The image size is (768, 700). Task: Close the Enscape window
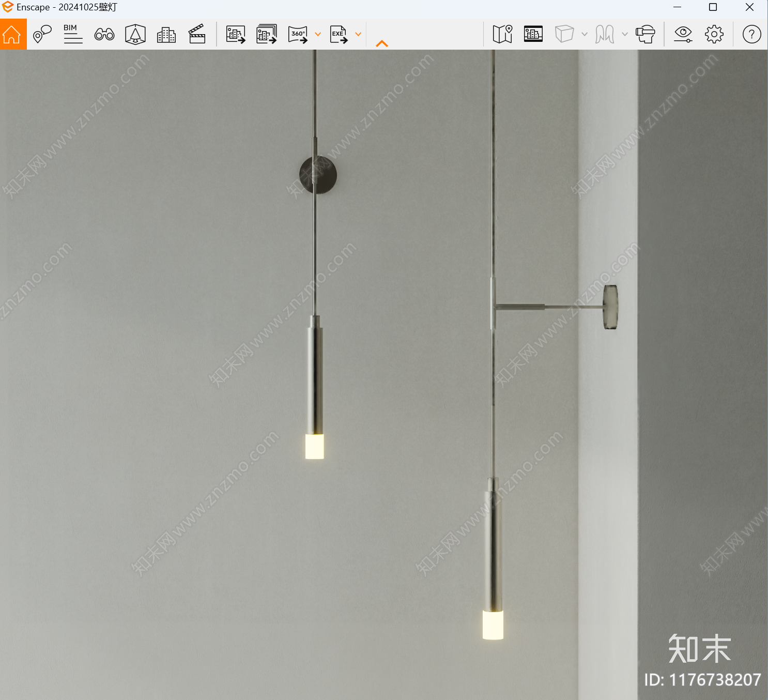click(749, 7)
